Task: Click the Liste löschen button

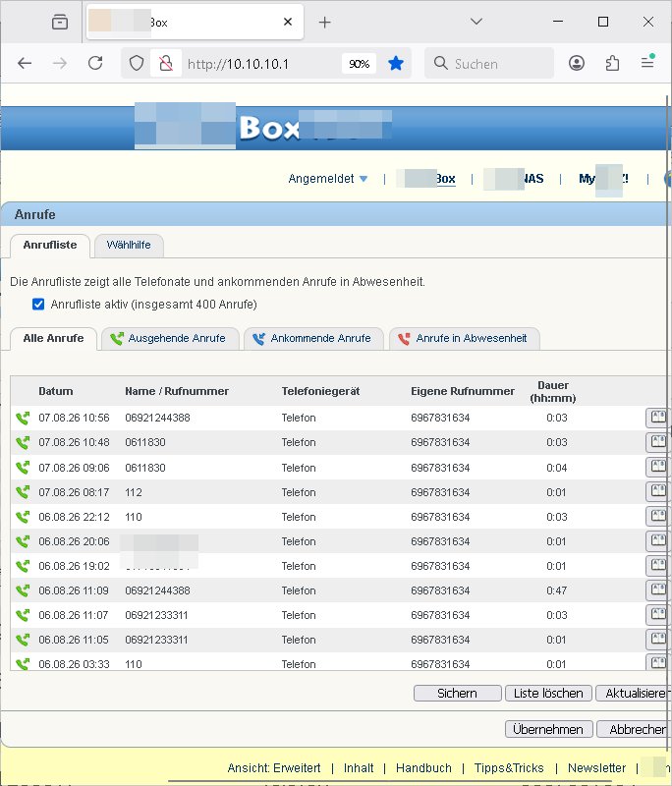Action: pos(548,694)
